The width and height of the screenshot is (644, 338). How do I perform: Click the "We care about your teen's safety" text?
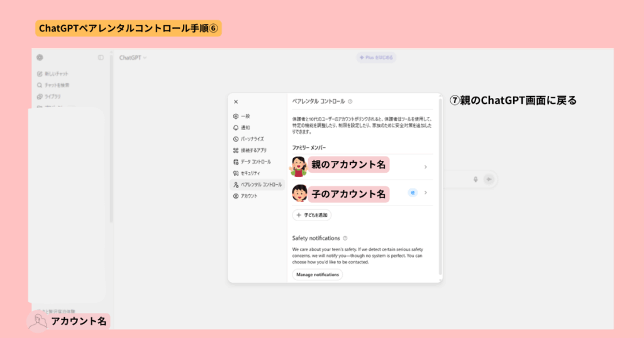coord(358,256)
